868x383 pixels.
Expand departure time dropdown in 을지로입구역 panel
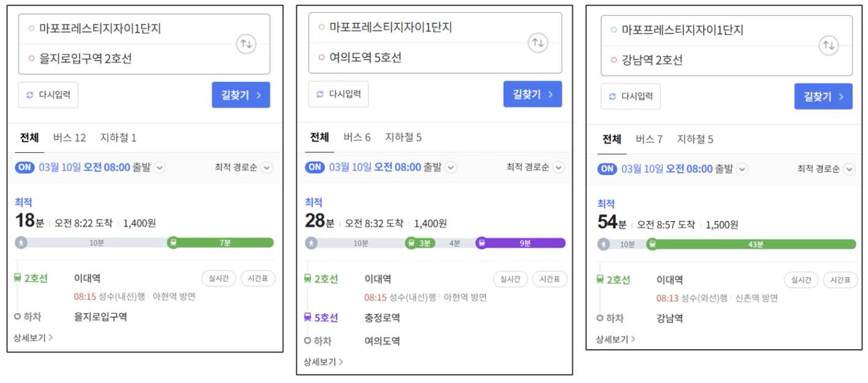[160, 168]
